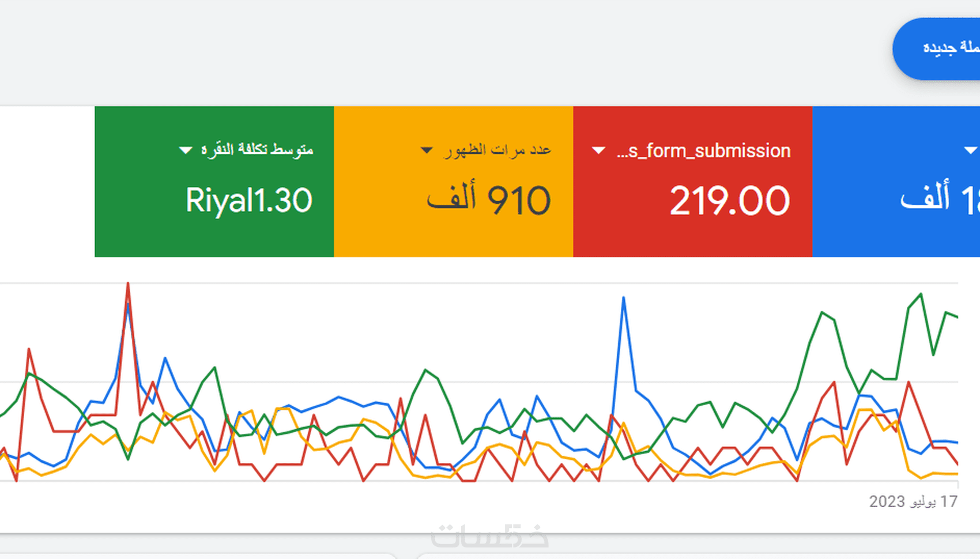Click the right end of the orange line
The height and width of the screenshot is (559, 980).
[957, 474]
